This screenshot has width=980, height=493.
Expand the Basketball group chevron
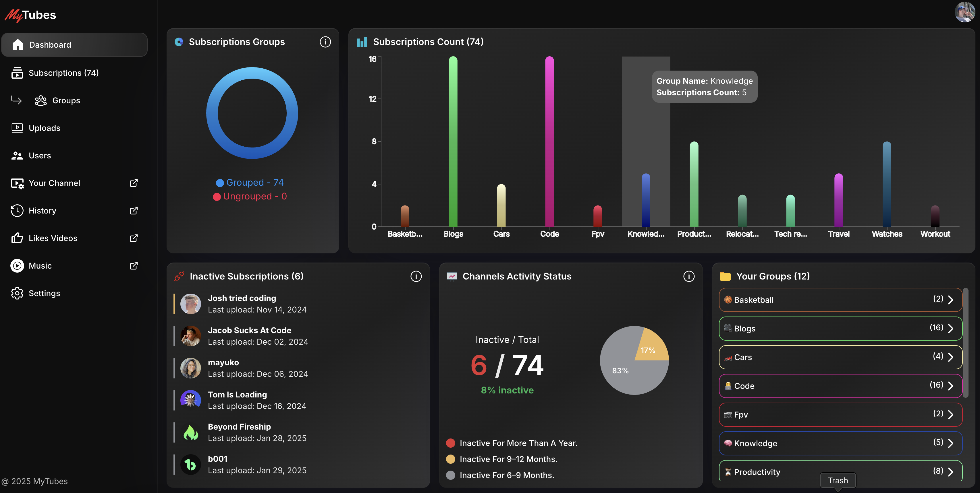click(950, 300)
